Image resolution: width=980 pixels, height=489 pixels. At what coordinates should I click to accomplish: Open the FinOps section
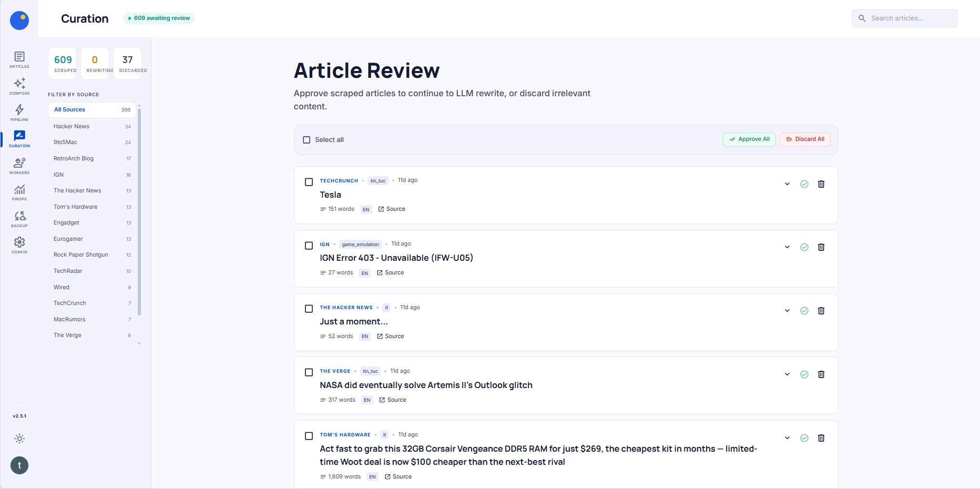pos(19,192)
